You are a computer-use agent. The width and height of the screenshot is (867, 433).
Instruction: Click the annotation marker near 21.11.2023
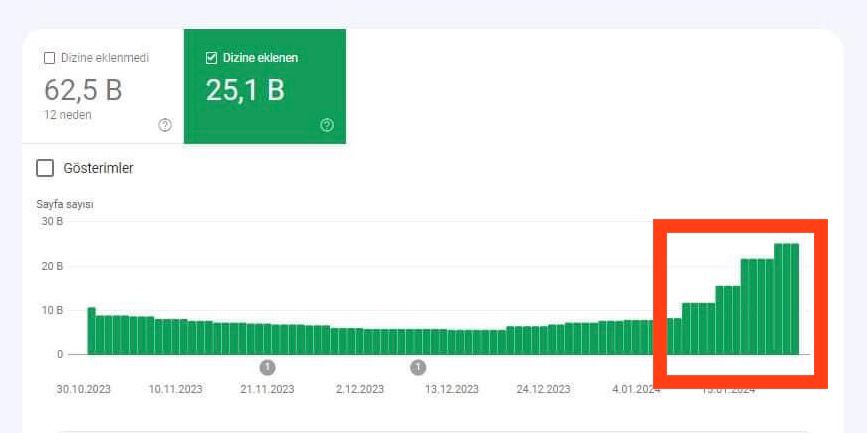click(268, 367)
